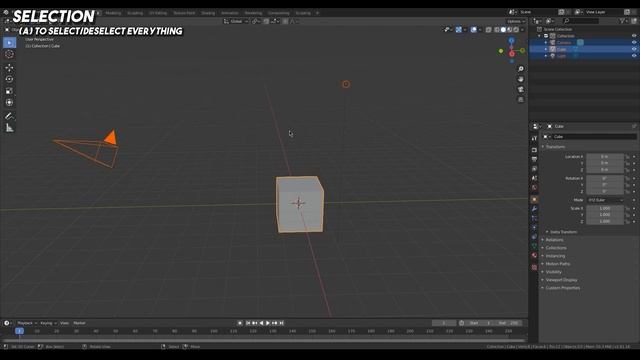Switch to the Animation workspace tab

click(x=230, y=13)
